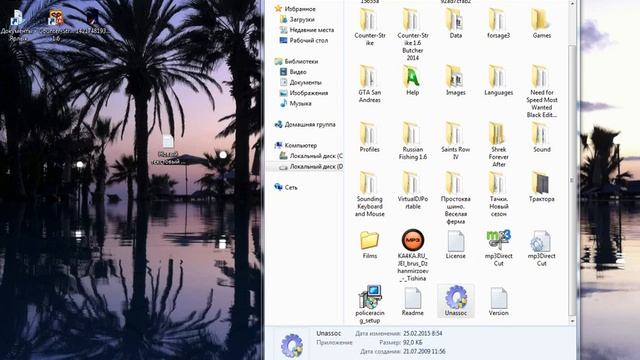Click the Размер value 92,0 КБ

[x=413, y=342]
